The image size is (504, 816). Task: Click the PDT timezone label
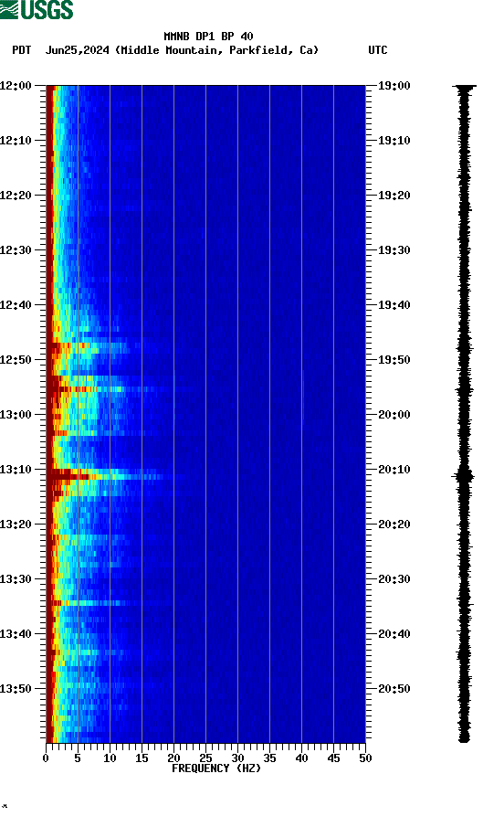tap(21, 50)
